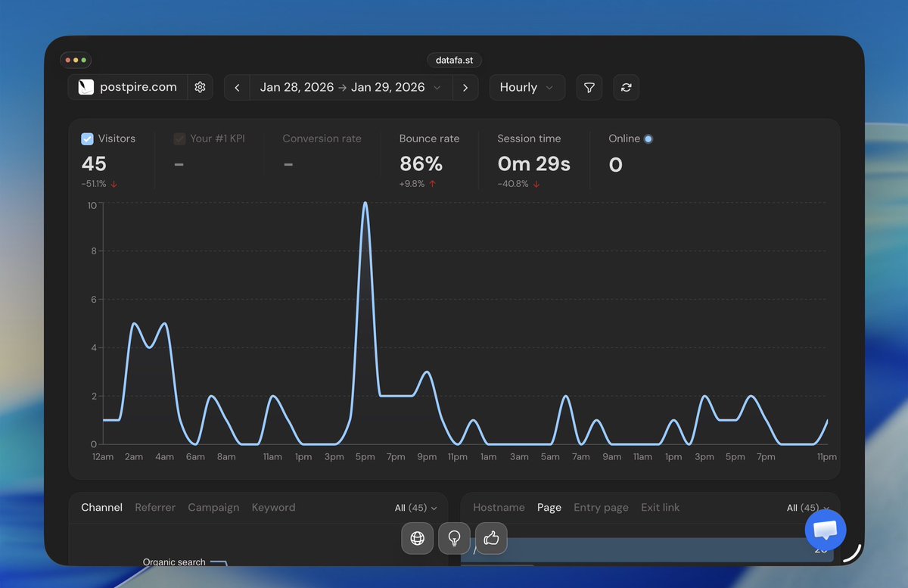Screen dimensions: 908x588
Task: Click the 5pm peak on the chart
Action: click(365, 203)
